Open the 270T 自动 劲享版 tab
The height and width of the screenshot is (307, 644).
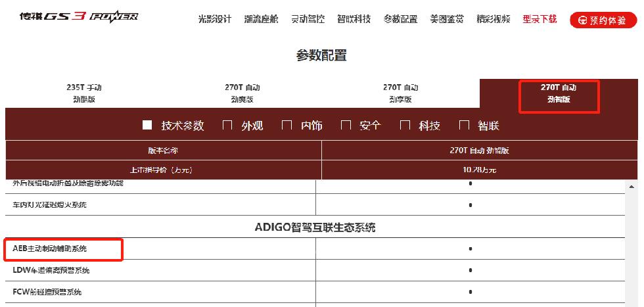click(x=400, y=93)
